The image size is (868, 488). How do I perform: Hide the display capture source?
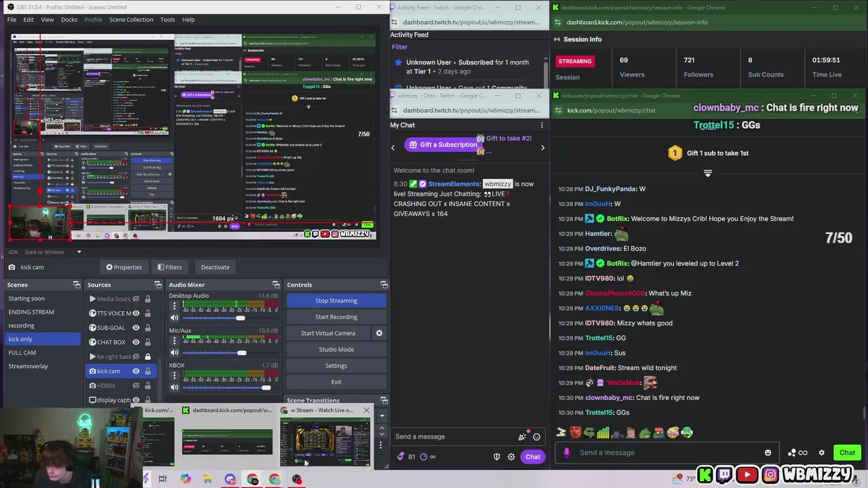pos(136,401)
